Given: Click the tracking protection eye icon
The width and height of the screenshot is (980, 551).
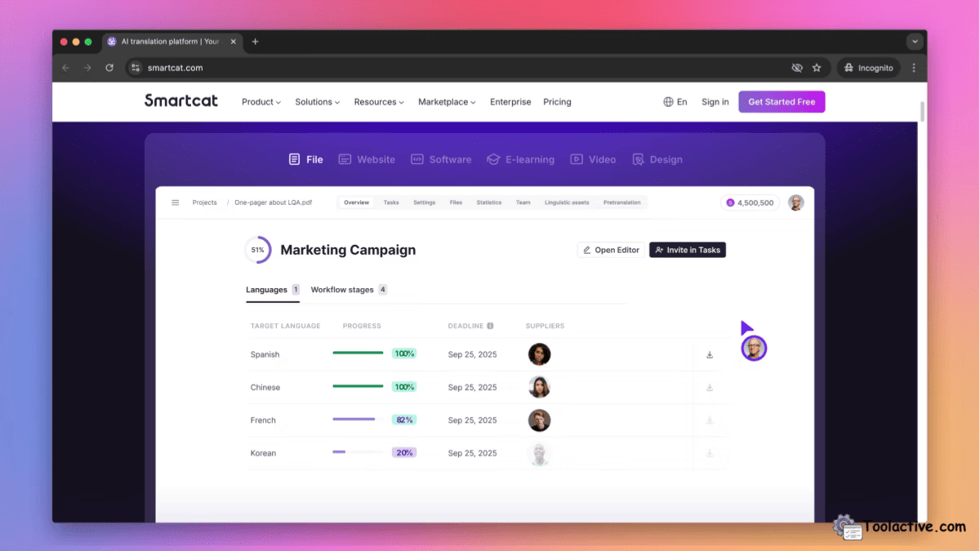Looking at the screenshot, I should [797, 68].
